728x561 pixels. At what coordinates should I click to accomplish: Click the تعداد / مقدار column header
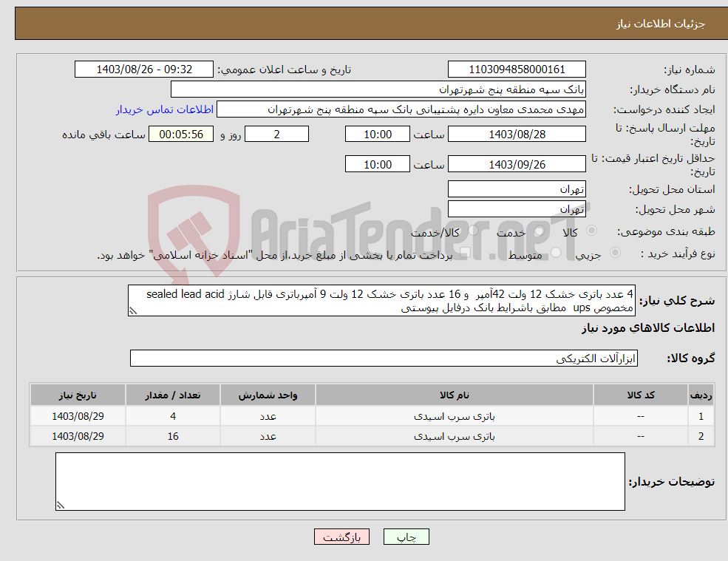173,395
